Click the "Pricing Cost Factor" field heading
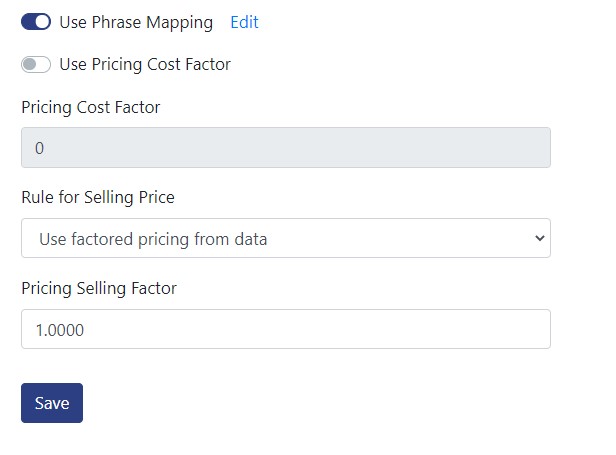Viewport: 616px width, 455px height. point(91,107)
